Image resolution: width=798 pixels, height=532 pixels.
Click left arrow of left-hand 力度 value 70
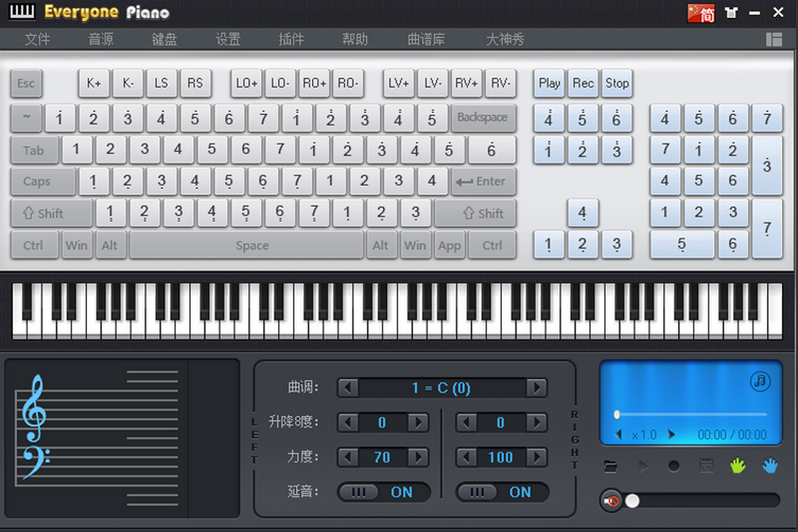(x=348, y=458)
